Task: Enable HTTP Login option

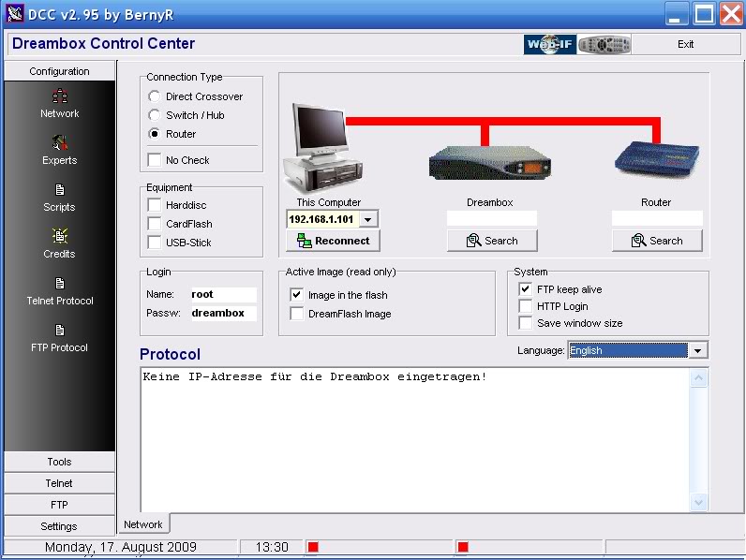Action: pyautogui.click(x=525, y=306)
